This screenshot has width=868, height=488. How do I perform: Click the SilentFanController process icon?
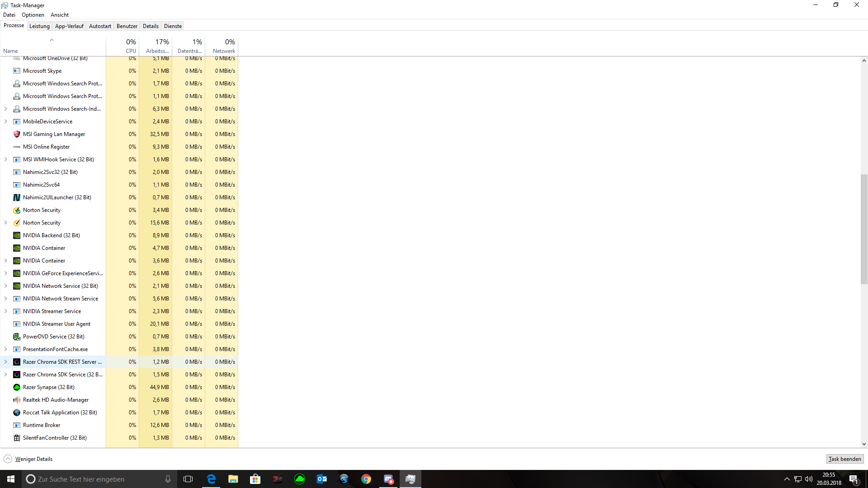[17, 438]
